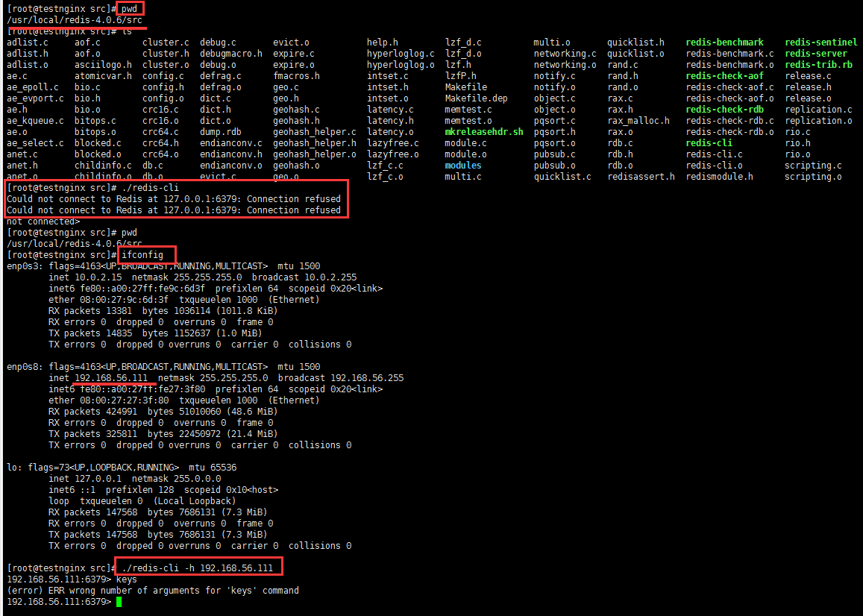The width and height of the screenshot is (863, 616).
Task: Click the '(1011.8 KiB)' byte size
Action: [x=247, y=311]
